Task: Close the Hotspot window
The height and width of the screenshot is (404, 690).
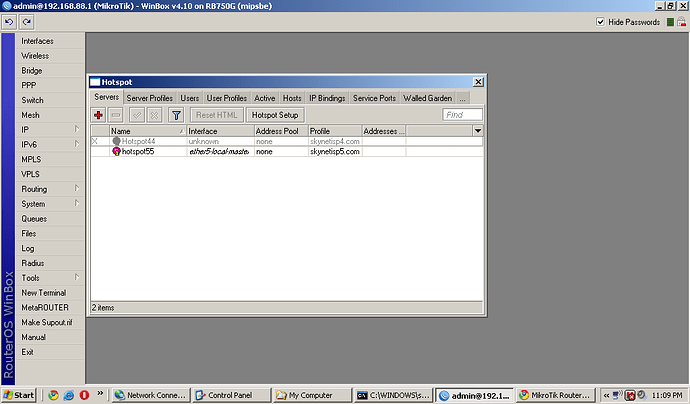Action: 478,82
